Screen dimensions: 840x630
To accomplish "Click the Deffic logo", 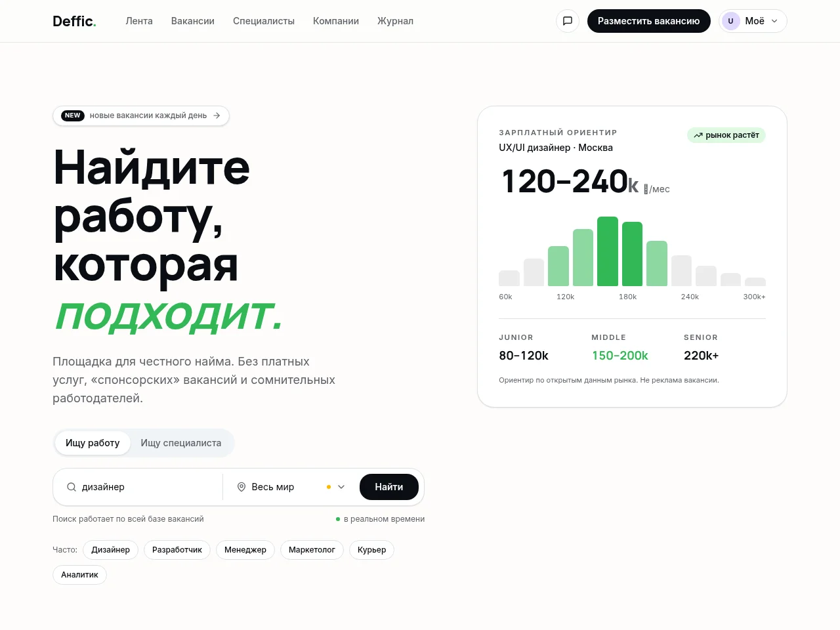I will point(74,21).
